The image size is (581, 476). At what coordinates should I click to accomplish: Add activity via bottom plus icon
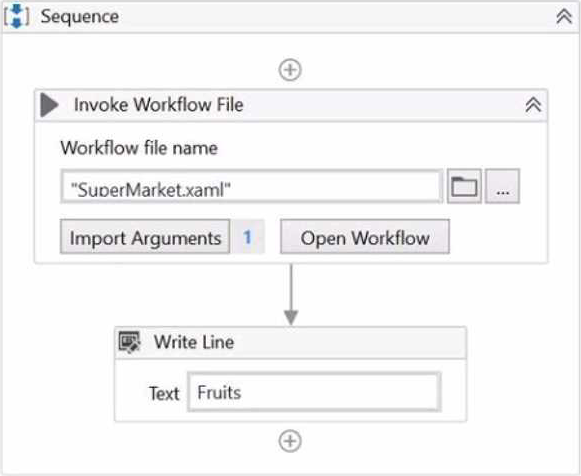coord(290,441)
